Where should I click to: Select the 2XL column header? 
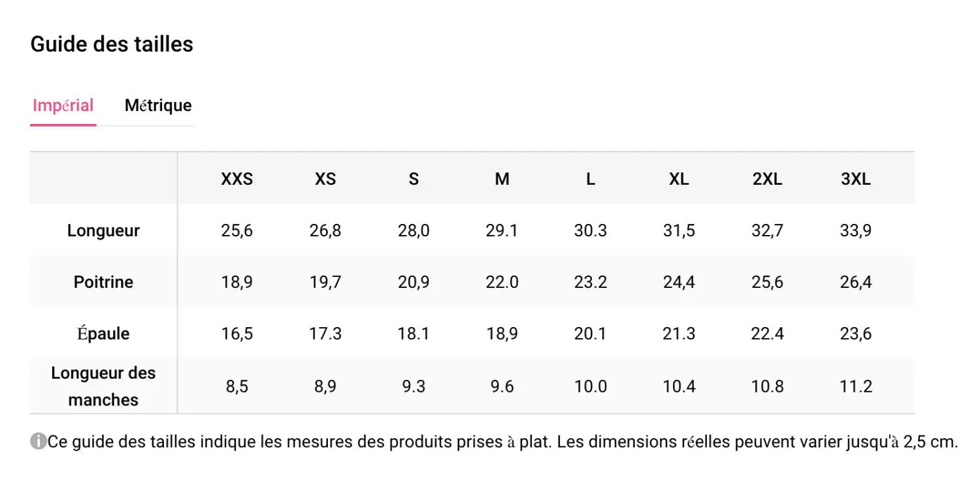(x=767, y=178)
